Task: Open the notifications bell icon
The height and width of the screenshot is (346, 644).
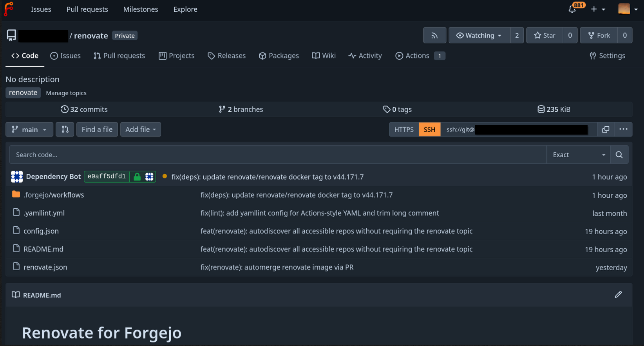Action: tap(572, 9)
